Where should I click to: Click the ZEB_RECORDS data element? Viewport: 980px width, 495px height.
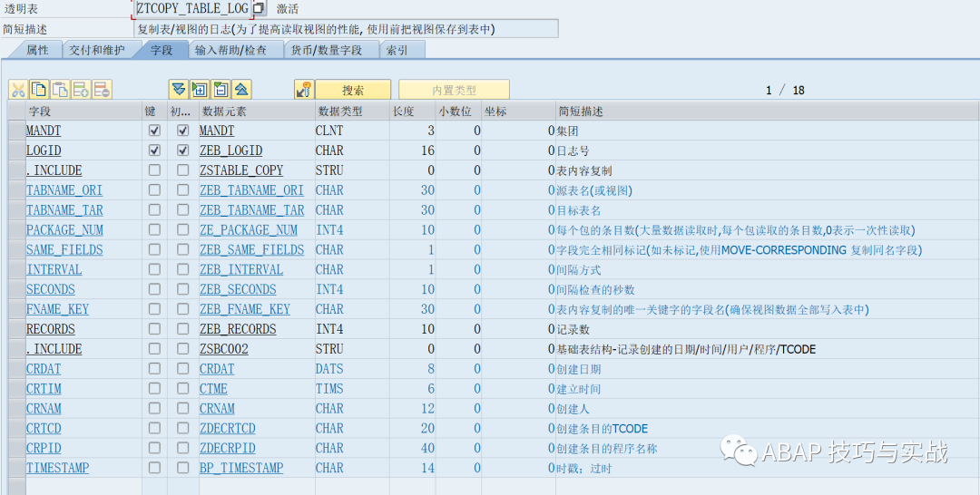coord(238,329)
